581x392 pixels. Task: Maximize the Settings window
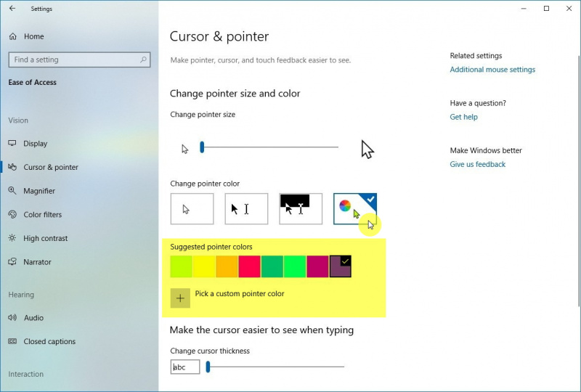[x=546, y=8]
